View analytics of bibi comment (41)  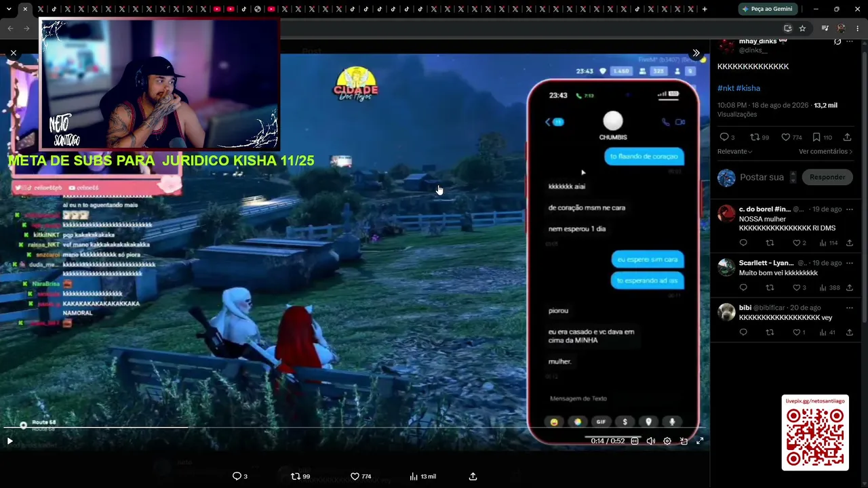tap(823, 332)
